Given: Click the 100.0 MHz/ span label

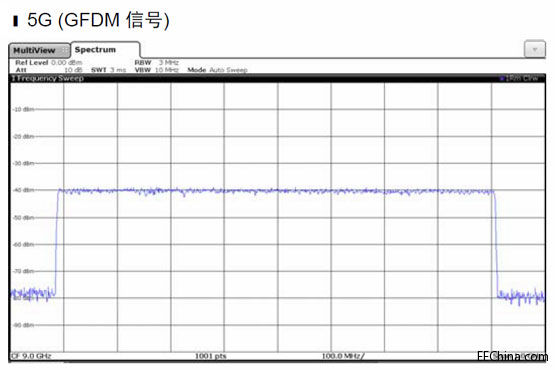Looking at the screenshot, I should [343, 356].
